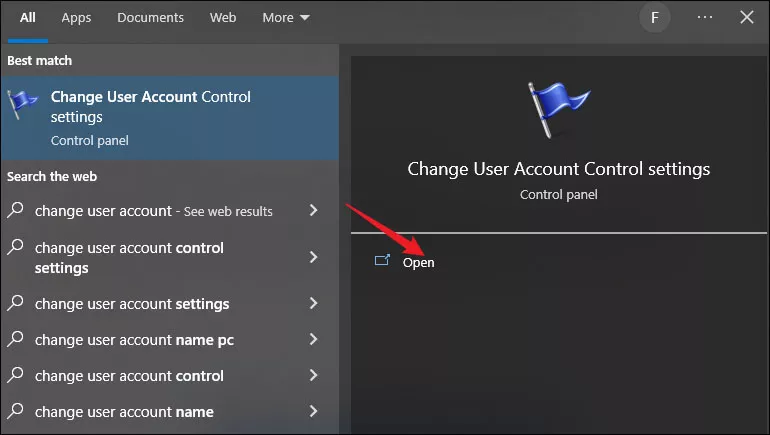Click the large flag icon in preview pane
Viewport: 770px width, 435px height.
click(x=558, y=110)
